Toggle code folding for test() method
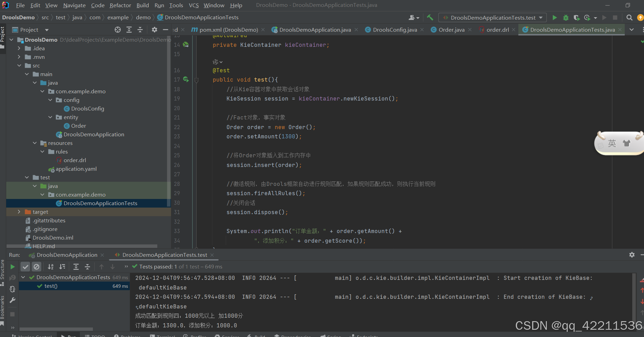The width and height of the screenshot is (644, 337). tap(197, 80)
